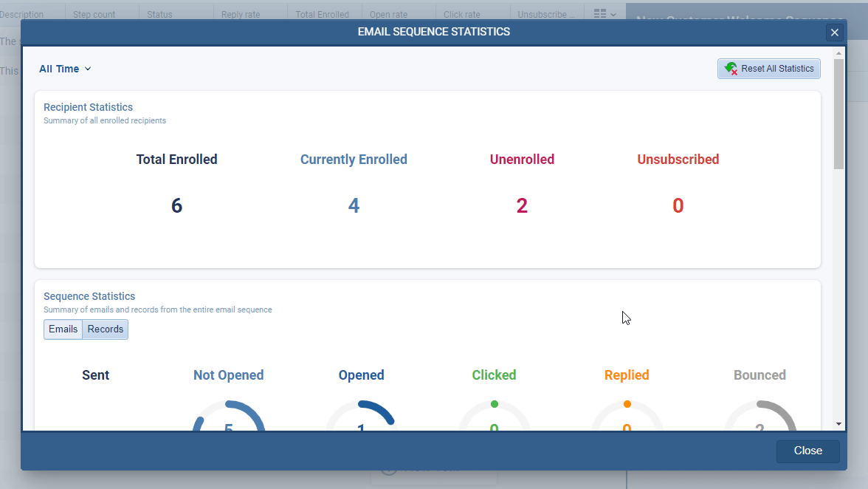Select the gray Bounced gauge chart
Screen dimensions: 868x489
759,417
